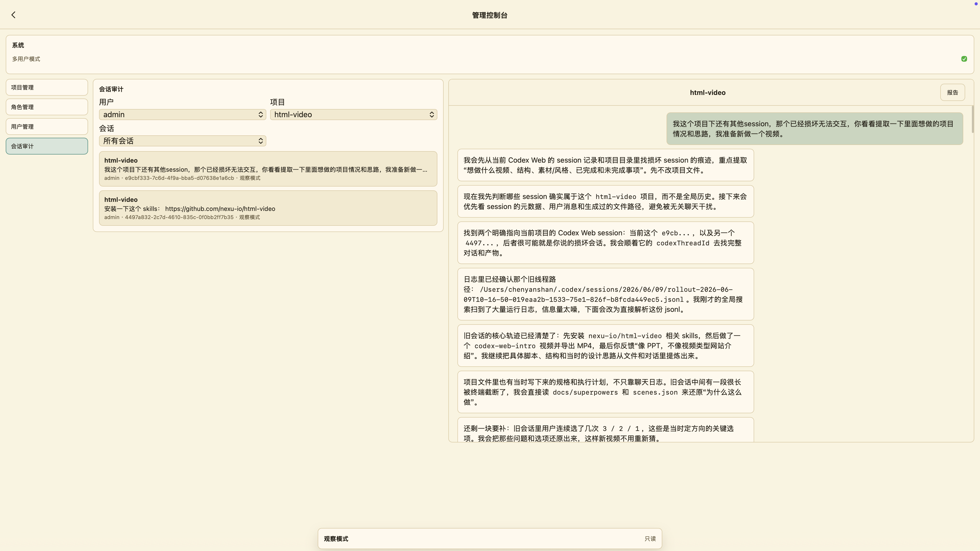The width and height of the screenshot is (980, 551).
Task: Click the message starting 旧会话的核心轨迹
Action: [605, 346]
